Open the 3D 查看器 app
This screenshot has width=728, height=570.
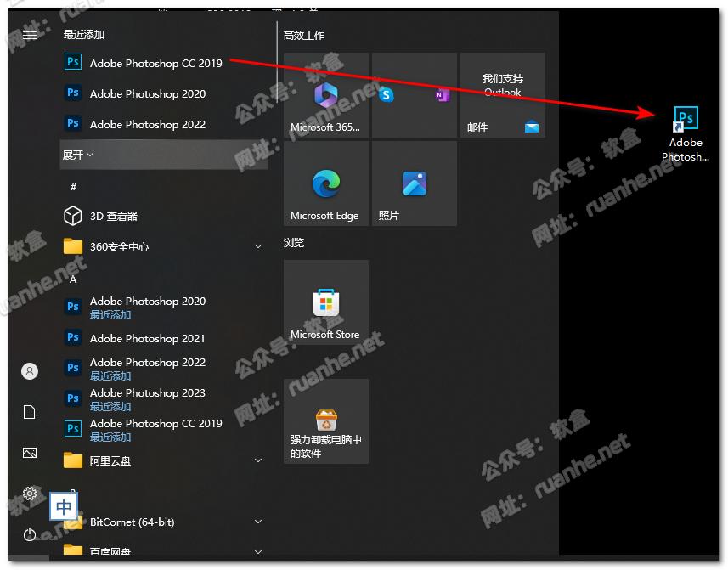[114, 217]
